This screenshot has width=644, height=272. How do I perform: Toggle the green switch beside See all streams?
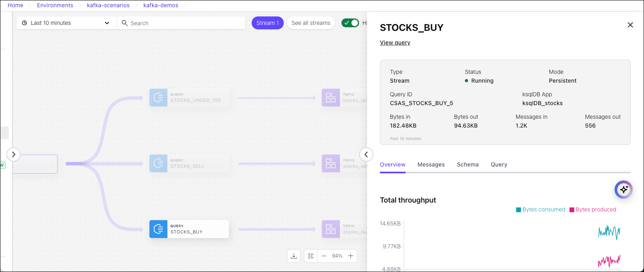pos(350,23)
